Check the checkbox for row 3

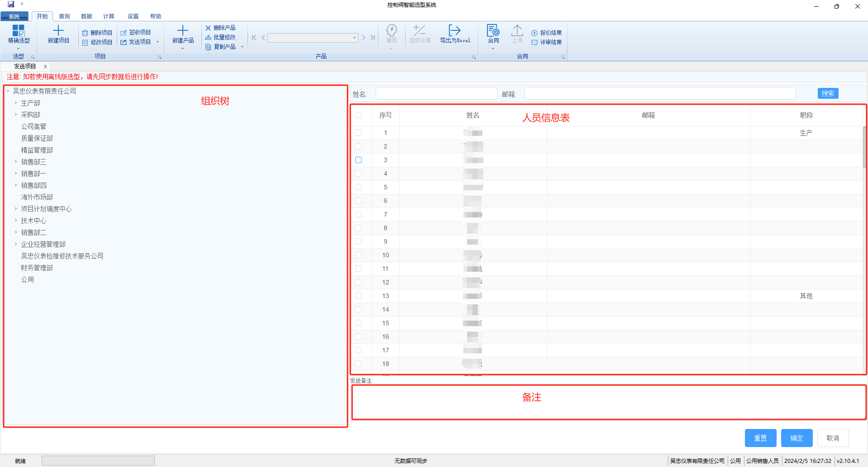coord(358,160)
